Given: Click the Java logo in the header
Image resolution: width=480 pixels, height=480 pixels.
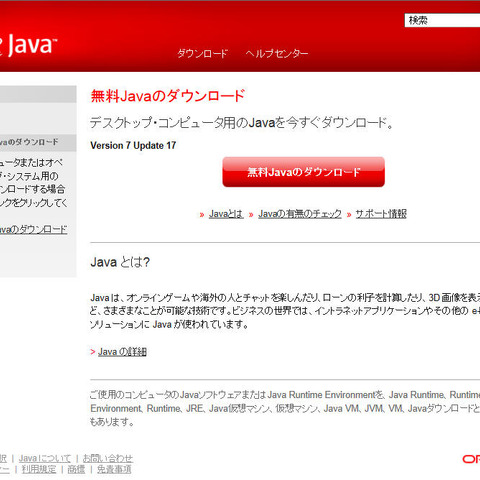Looking at the screenshot, I should pyautogui.click(x=28, y=45).
